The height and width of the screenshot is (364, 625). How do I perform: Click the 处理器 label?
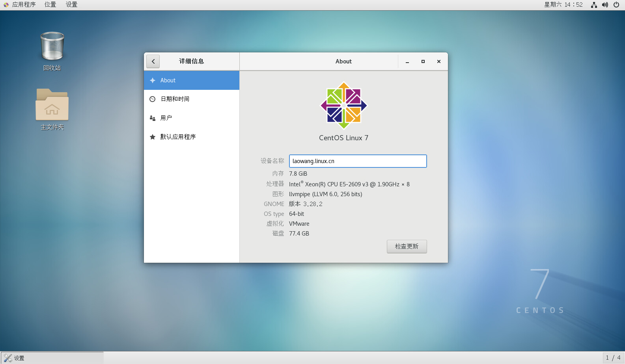click(275, 184)
